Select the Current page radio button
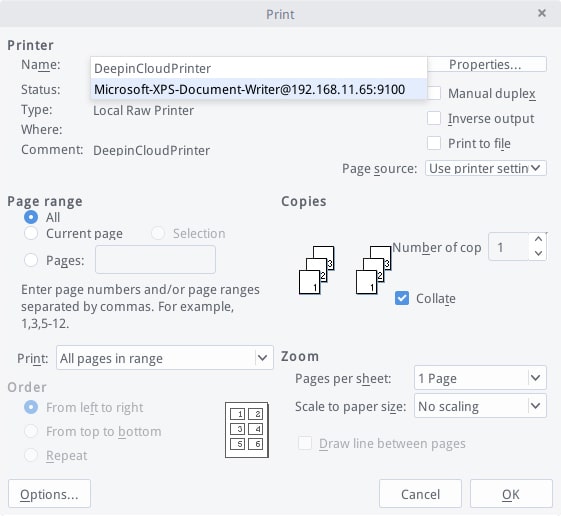The image size is (561, 516). pos(31,233)
